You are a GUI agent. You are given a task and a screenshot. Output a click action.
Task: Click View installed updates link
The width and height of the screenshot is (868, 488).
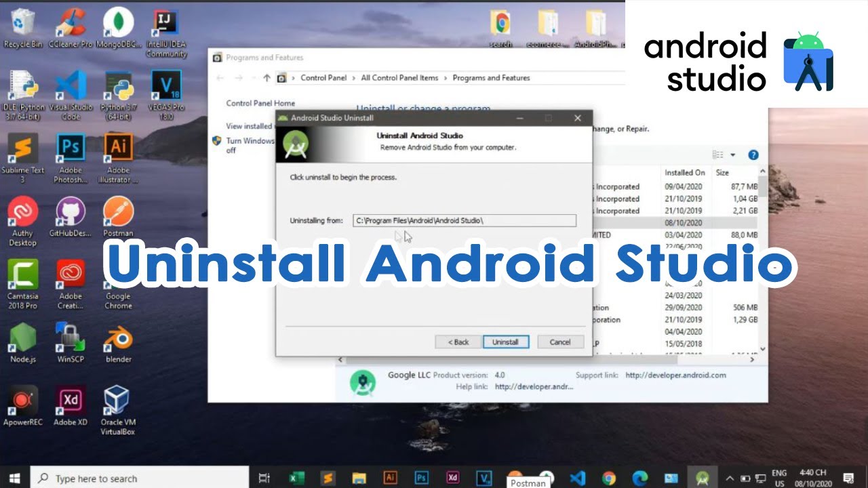point(250,126)
